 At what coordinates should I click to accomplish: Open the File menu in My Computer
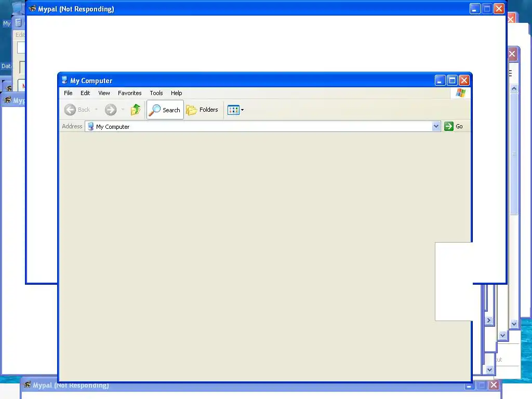[x=68, y=93]
